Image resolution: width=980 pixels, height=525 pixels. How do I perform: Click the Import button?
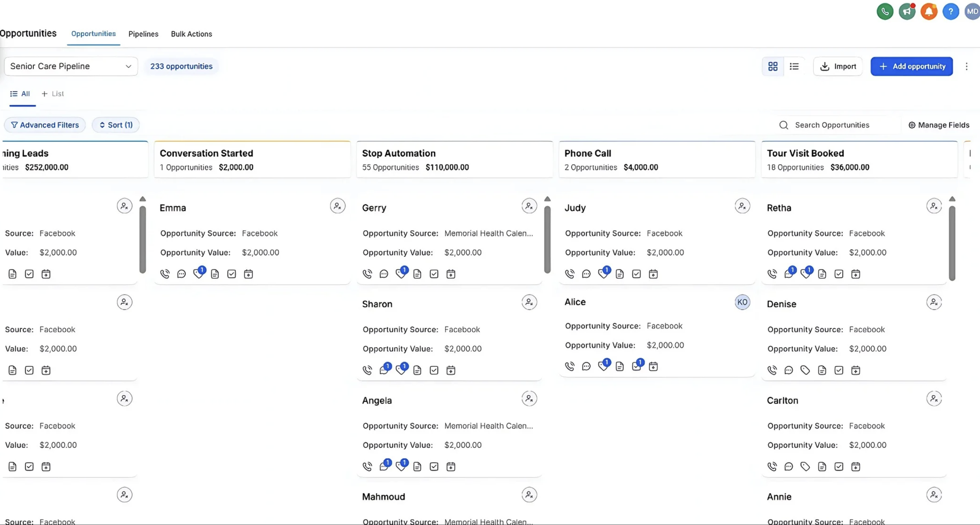(x=838, y=67)
